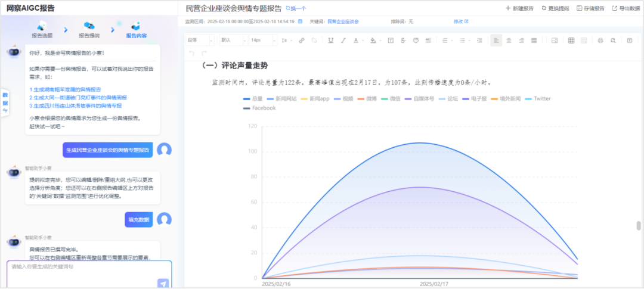Go to the 报告提纲 step
Image resolution: width=644 pixels, height=289 pixels.
[x=89, y=30]
